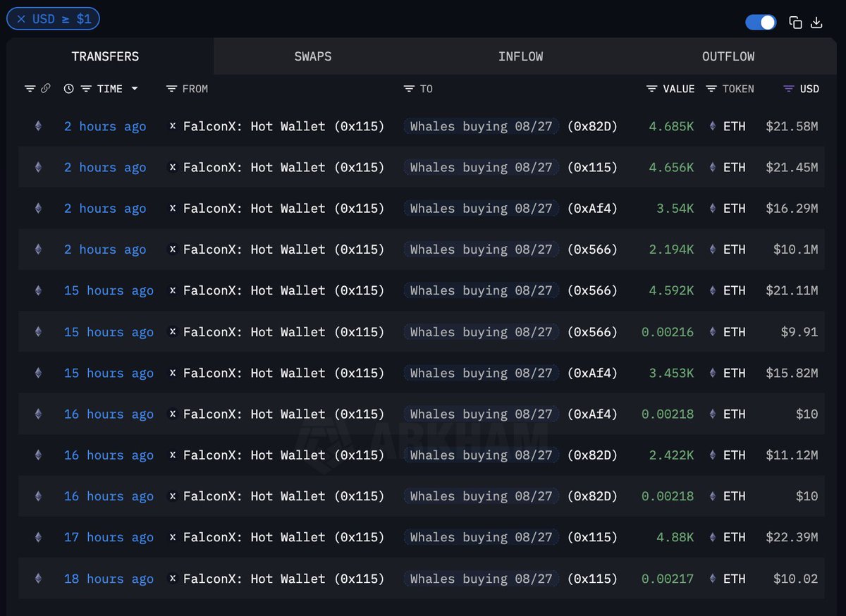Open (0x566) address in $9.91 row
The width and height of the screenshot is (846, 616).
pos(592,332)
